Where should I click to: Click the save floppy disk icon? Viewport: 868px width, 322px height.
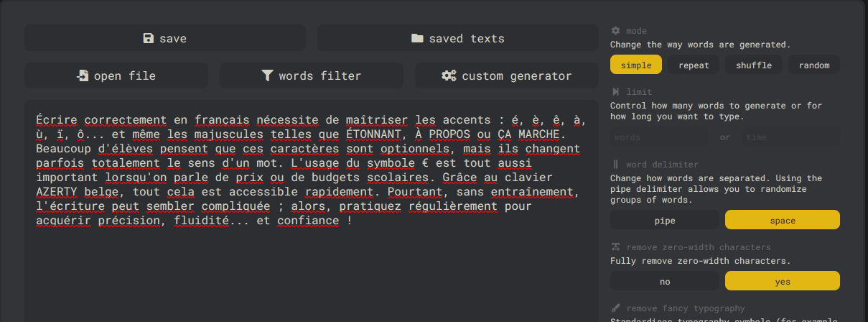[x=149, y=38]
